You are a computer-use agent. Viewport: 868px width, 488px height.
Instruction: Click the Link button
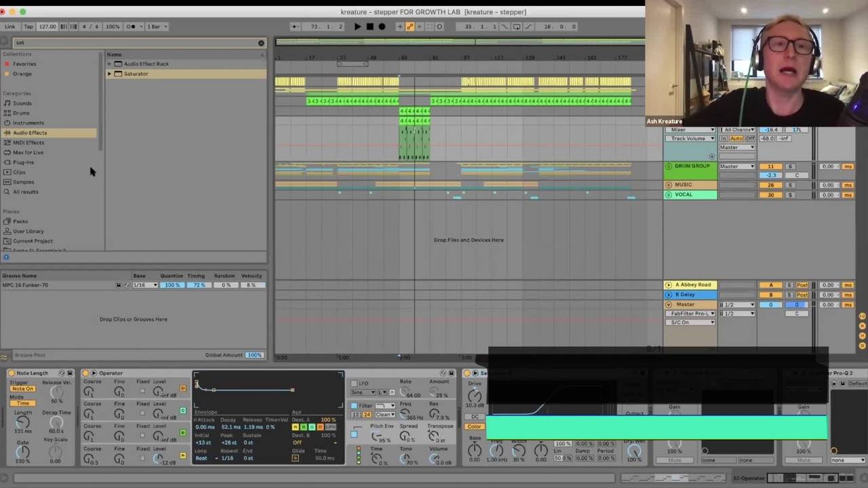[10, 26]
